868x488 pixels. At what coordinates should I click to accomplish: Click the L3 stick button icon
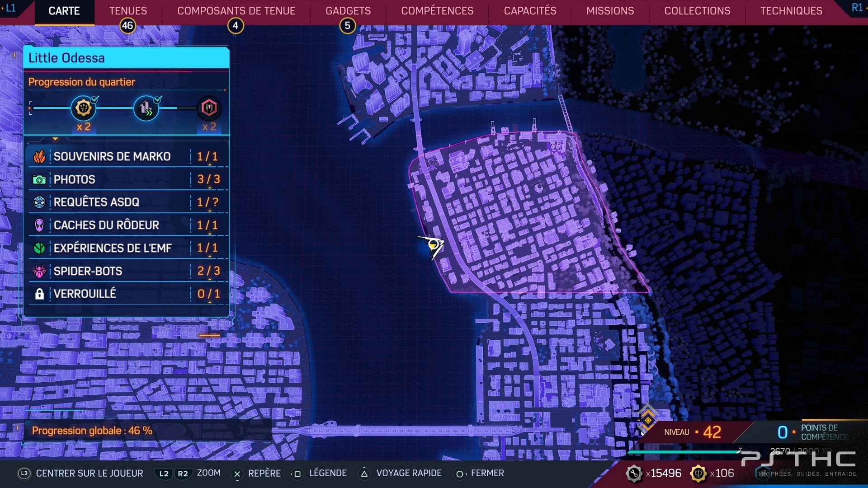[24, 473]
